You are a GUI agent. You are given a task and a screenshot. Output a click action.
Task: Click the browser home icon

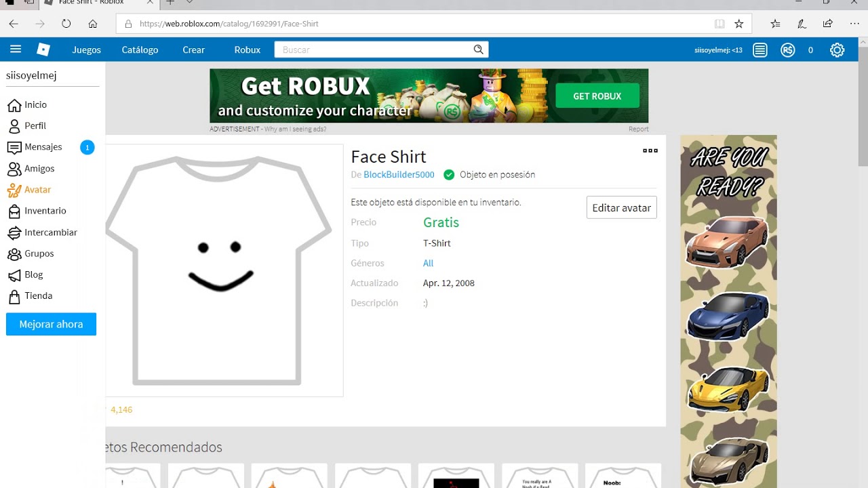pos(93,24)
